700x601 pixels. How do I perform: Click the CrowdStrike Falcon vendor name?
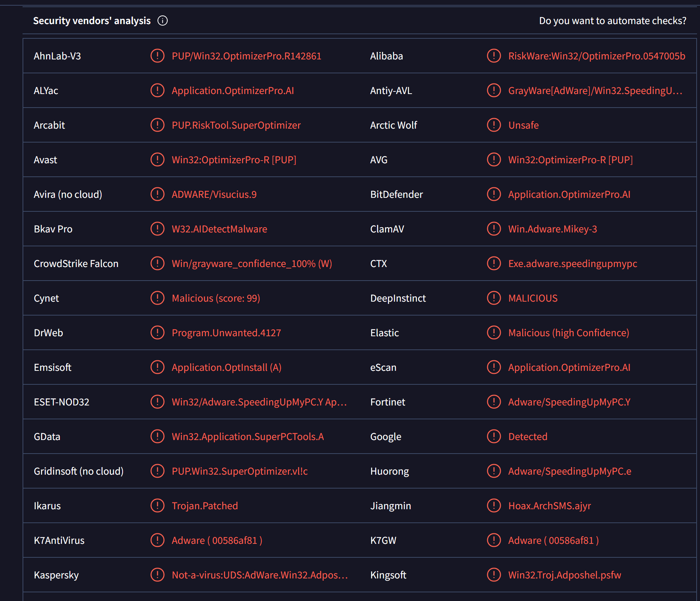click(x=76, y=264)
